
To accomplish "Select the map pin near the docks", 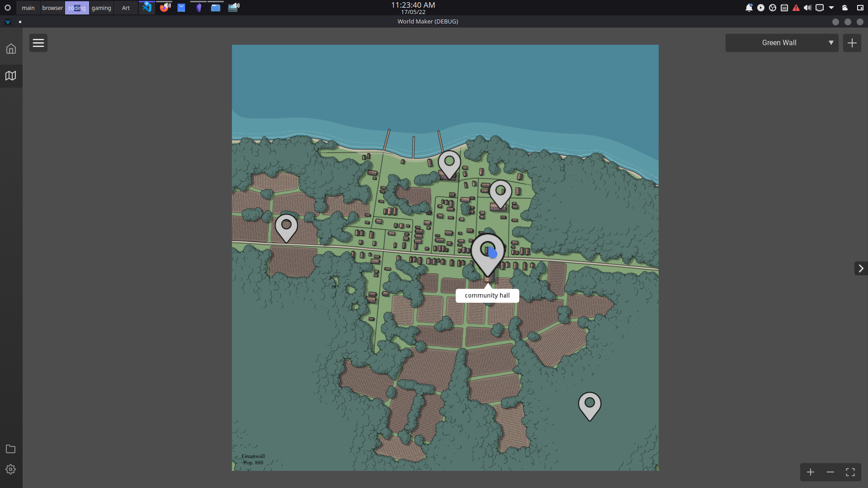I will click(x=449, y=163).
